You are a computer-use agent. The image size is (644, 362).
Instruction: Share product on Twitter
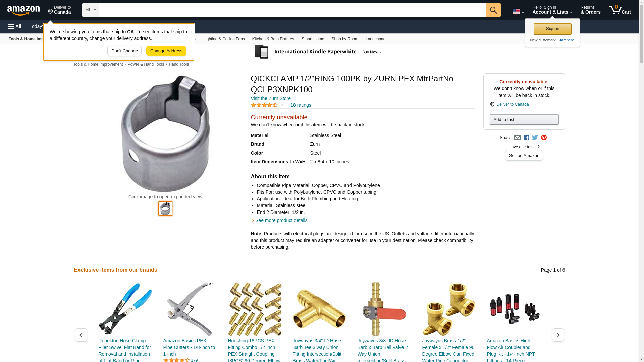[535, 138]
